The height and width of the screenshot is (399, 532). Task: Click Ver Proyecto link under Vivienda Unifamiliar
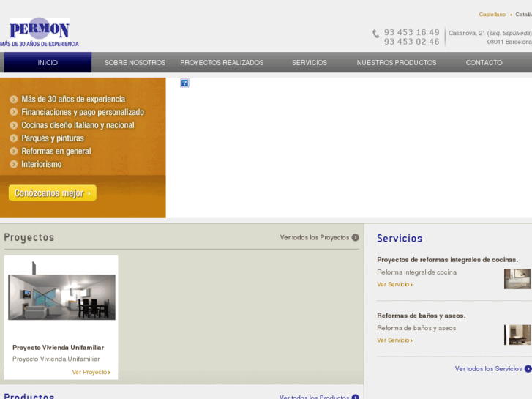[x=91, y=372]
